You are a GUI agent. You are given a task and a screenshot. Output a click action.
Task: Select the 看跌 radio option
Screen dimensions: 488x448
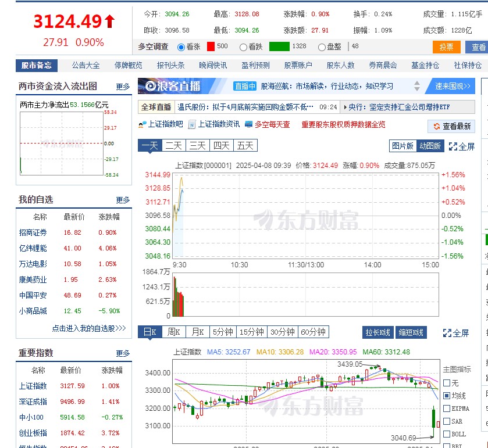pos(243,47)
